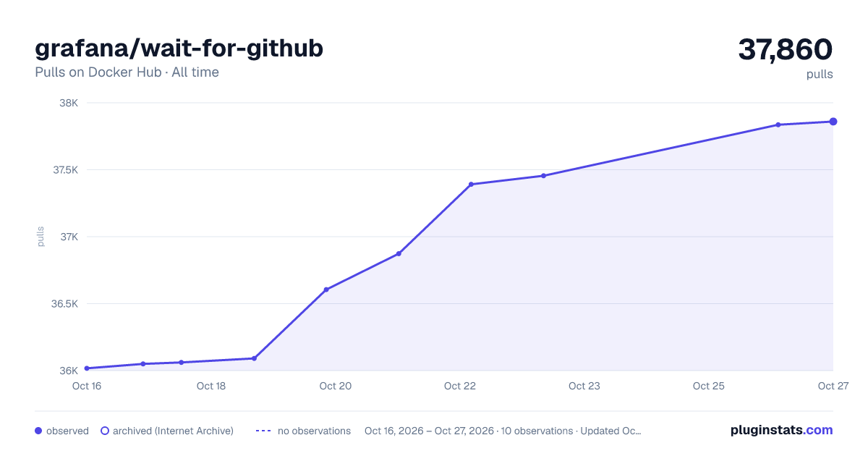
Task: Select the data point near 36.6K before Oct 20
Action: (x=326, y=290)
